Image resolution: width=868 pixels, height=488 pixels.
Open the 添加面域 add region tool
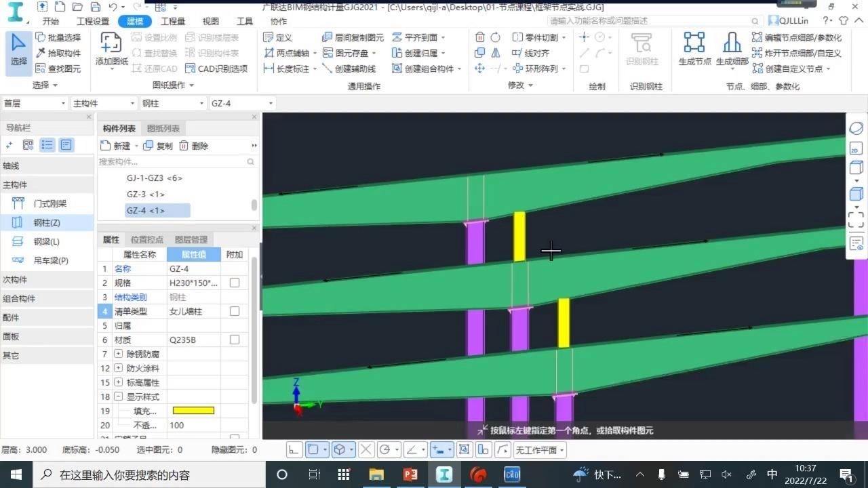pos(108,51)
